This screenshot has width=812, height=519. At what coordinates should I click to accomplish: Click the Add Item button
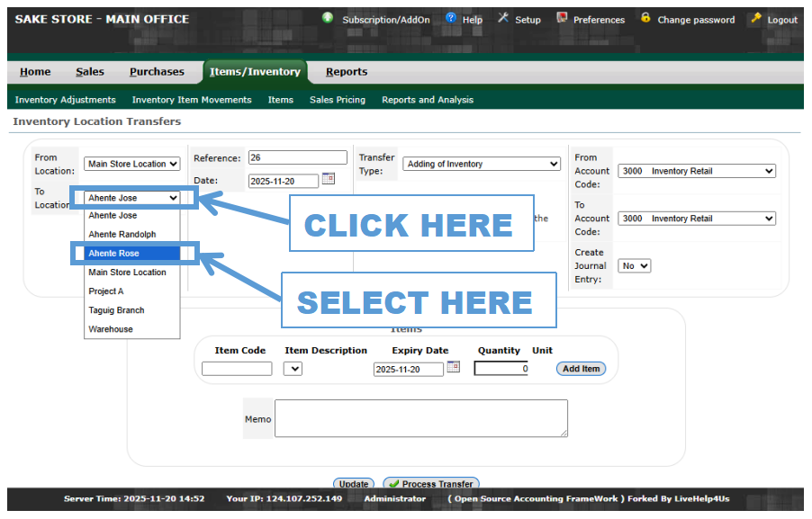[581, 369]
